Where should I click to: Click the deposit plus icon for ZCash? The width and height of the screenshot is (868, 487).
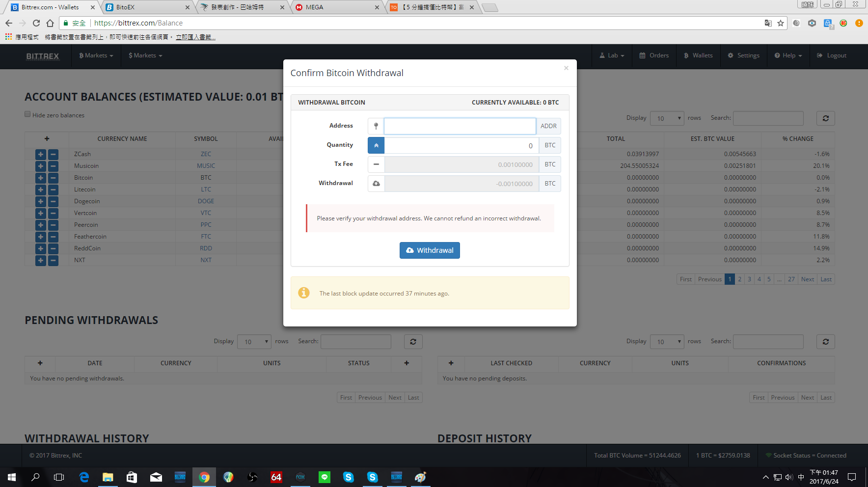coord(41,154)
